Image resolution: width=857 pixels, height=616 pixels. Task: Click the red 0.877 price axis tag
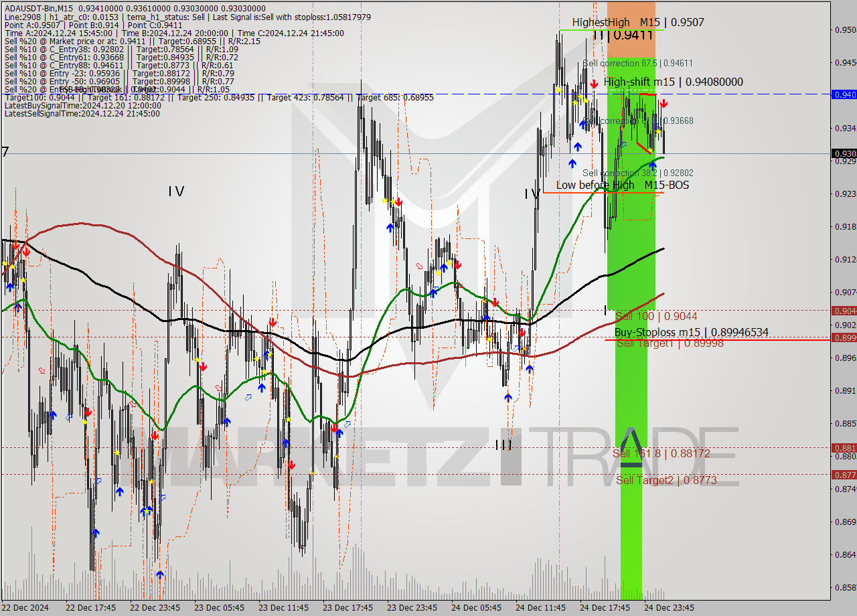coord(844,474)
